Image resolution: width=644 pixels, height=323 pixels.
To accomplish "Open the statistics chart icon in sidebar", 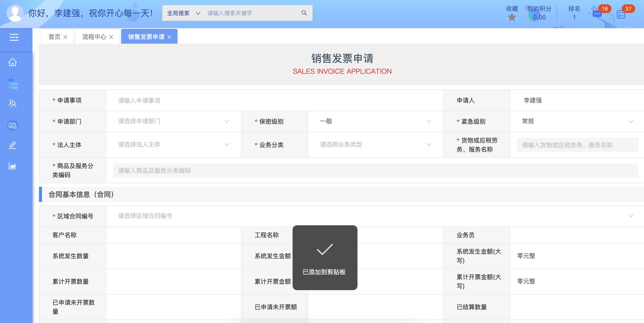I will coord(13,166).
